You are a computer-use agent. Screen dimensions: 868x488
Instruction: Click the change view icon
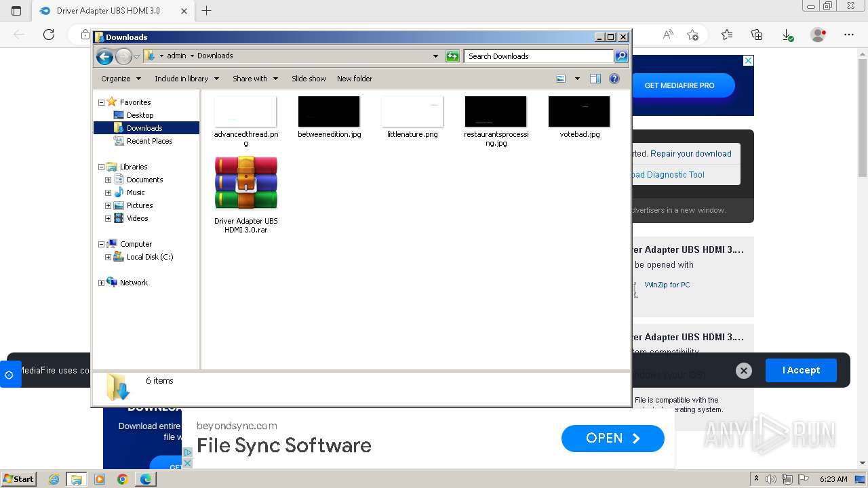click(561, 79)
